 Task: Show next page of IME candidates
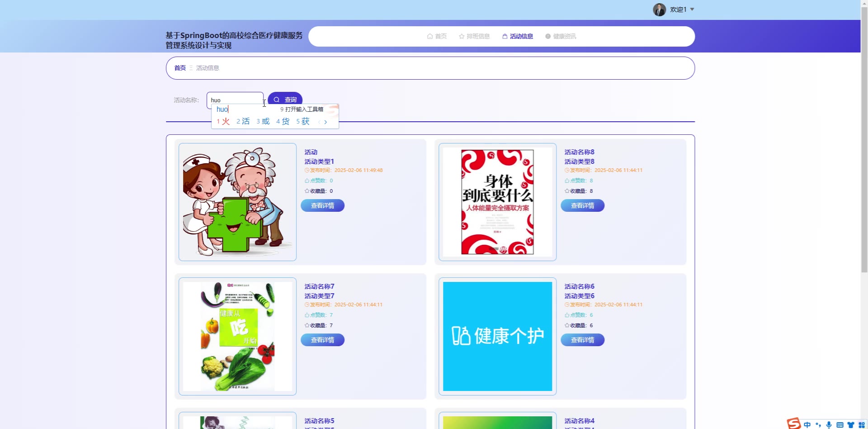coord(325,122)
